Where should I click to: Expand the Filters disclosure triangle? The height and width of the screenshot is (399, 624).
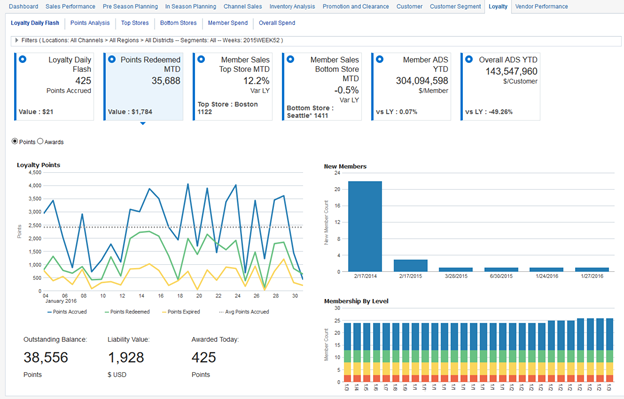[16, 40]
